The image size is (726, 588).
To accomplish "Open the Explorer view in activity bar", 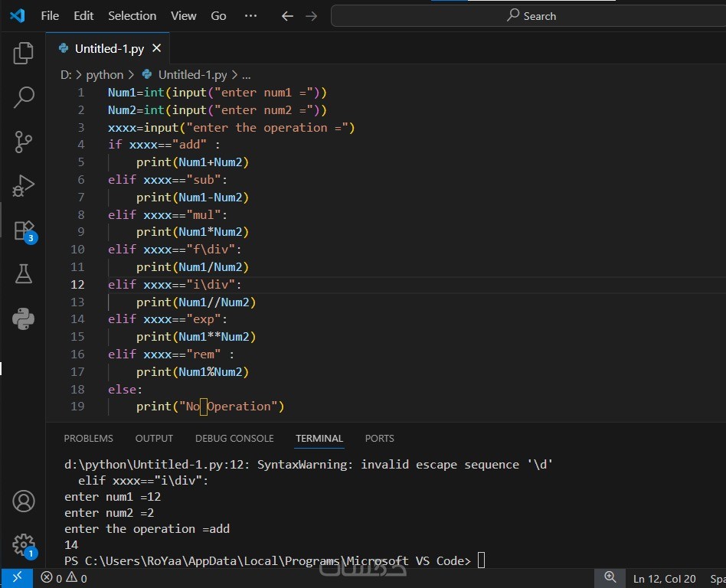I will click(24, 53).
